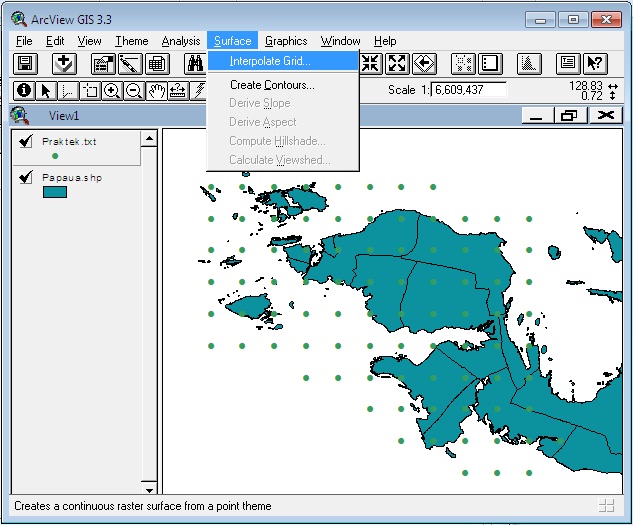Click the legend scrollbar down arrow
The image size is (633, 525).
click(149, 488)
